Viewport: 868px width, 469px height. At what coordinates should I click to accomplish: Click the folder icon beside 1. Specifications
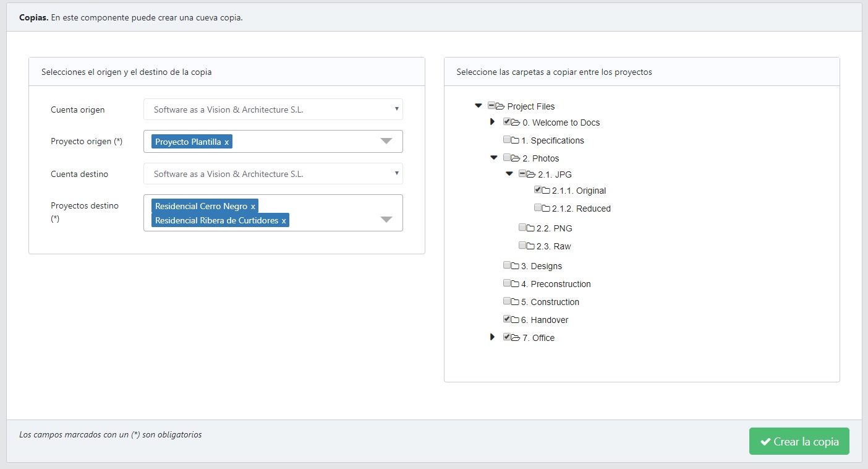pyautogui.click(x=515, y=140)
